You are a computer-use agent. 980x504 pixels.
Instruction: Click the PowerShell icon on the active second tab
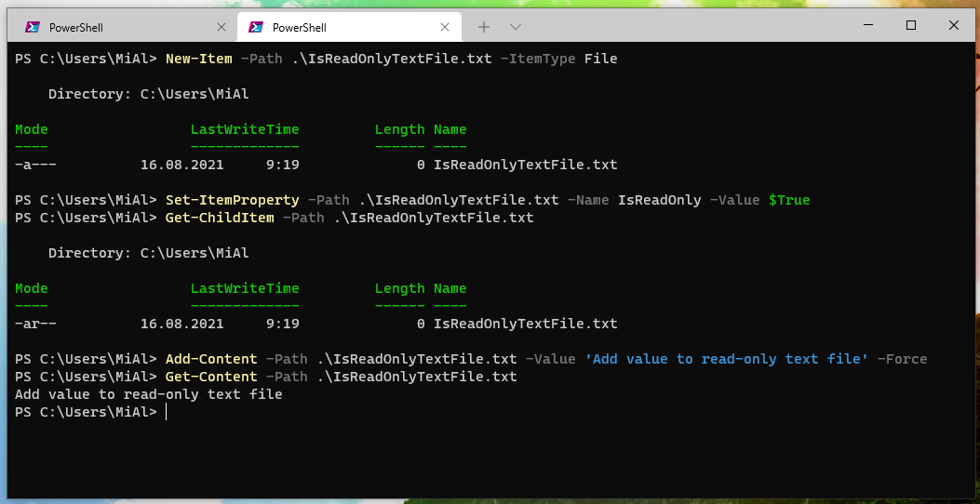pyautogui.click(x=255, y=27)
